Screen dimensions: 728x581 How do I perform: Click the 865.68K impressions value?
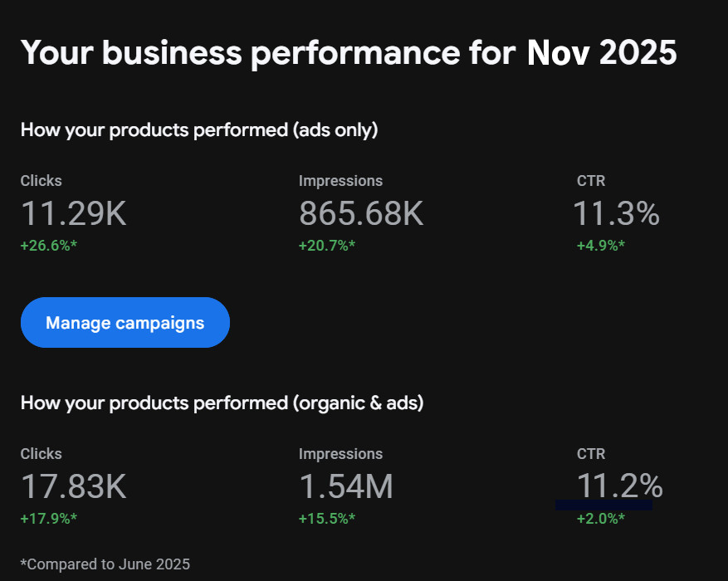[x=361, y=213]
